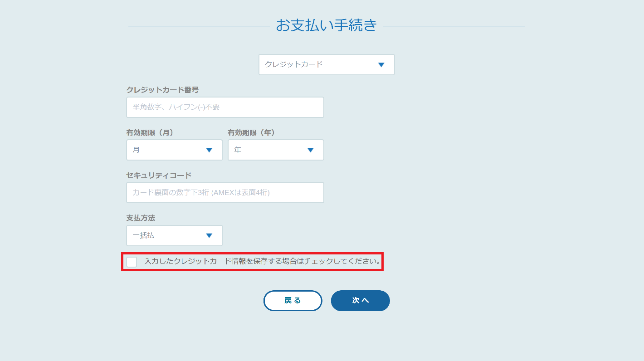The image size is (644, 361).
Task: Open the 有効期限（年） year dropdown
Action: pyautogui.click(x=276, y=150)
